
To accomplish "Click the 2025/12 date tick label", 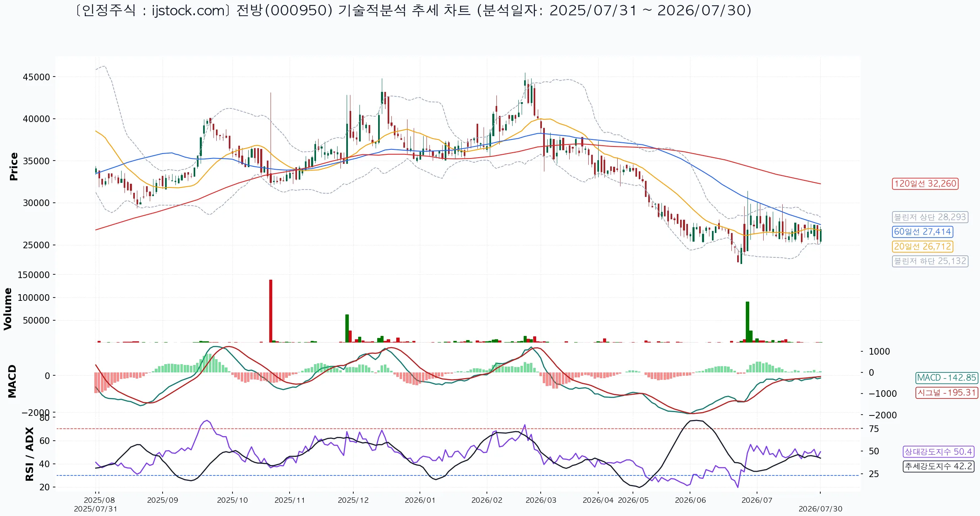I will 353,500.
